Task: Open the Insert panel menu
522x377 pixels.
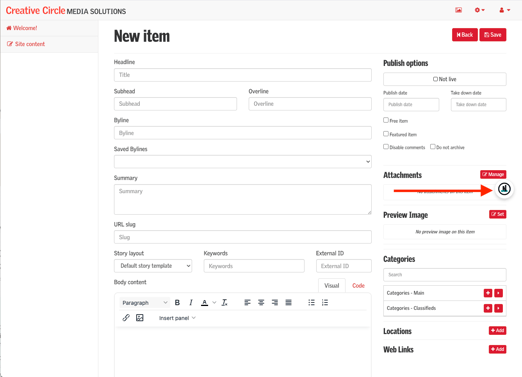Action: (177, 318)
